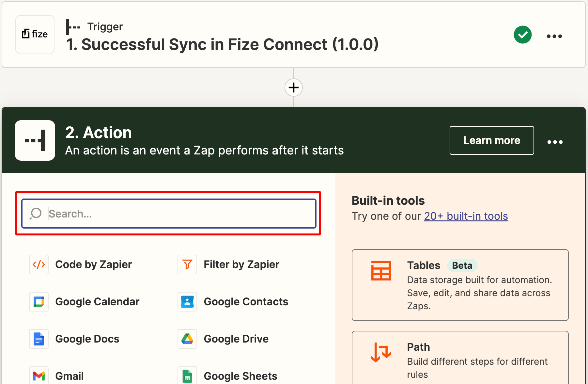Click the green trigger success checkmark
This screenshot has width=588, height=384.
tap(522, 35)
